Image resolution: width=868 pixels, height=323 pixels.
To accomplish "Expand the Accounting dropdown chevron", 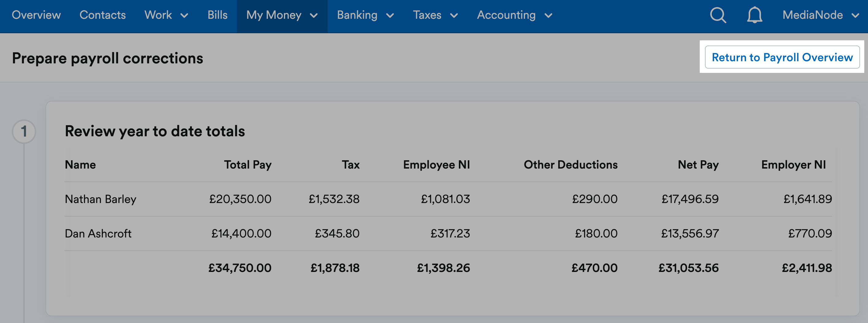I will pyautogui.click(x=548, y=15).
